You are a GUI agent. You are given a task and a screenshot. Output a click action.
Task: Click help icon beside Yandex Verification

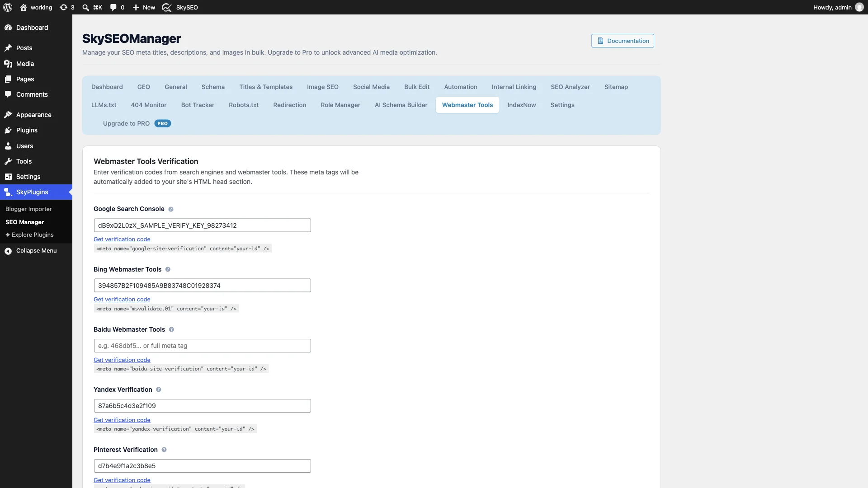tap(159, 390)
